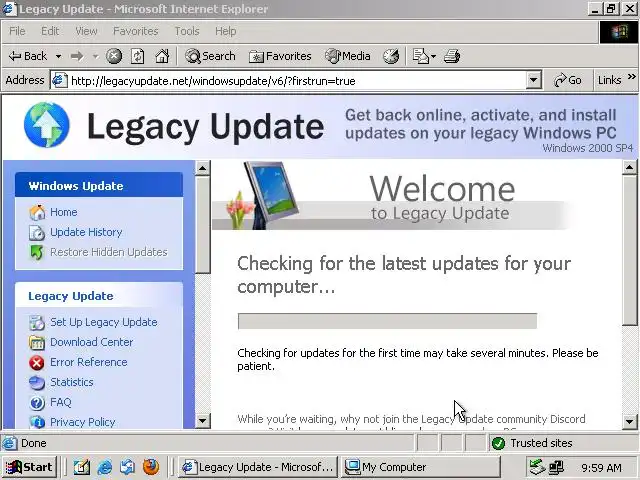Image resolution: width=640 pixels, height=480 pixels.
Task: Launch Internet Explorer from quick launch
Action: point(105,467)
